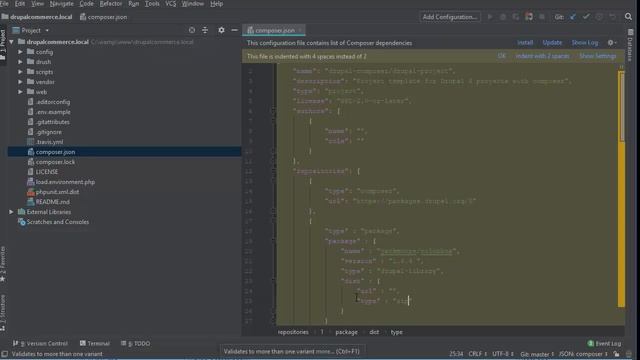Screen dimensions: 640x360
Task: Click the read-only lock icon in status bar
Action: coord(616,354)
